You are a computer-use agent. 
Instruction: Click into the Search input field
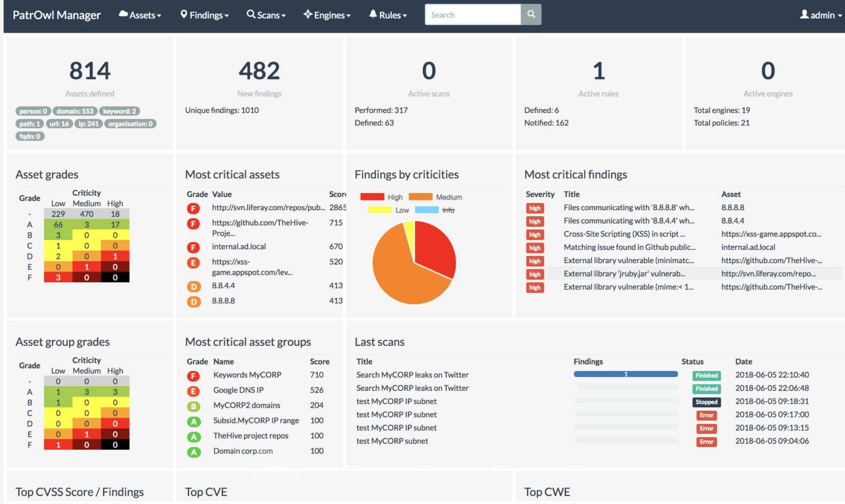click(472, 15)
